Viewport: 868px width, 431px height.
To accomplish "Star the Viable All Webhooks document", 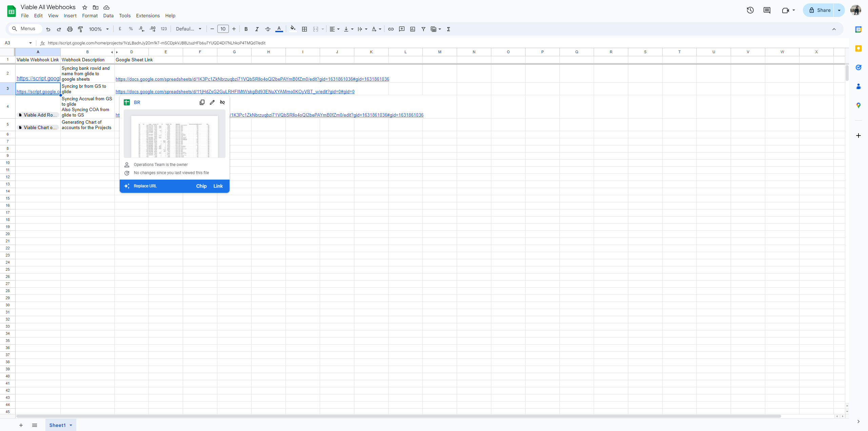I will pos(85,7).
